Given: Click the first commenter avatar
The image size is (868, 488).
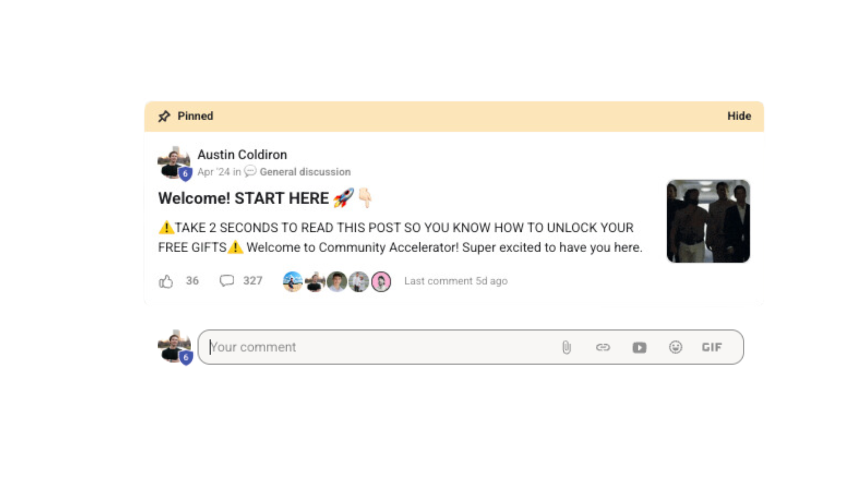Looking at the screenshot, I should pos(292,282).
